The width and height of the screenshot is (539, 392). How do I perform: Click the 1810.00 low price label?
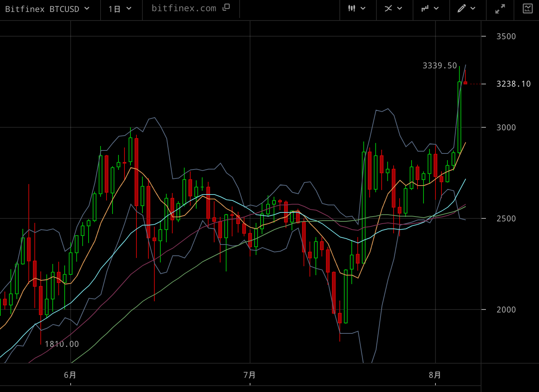62,344
